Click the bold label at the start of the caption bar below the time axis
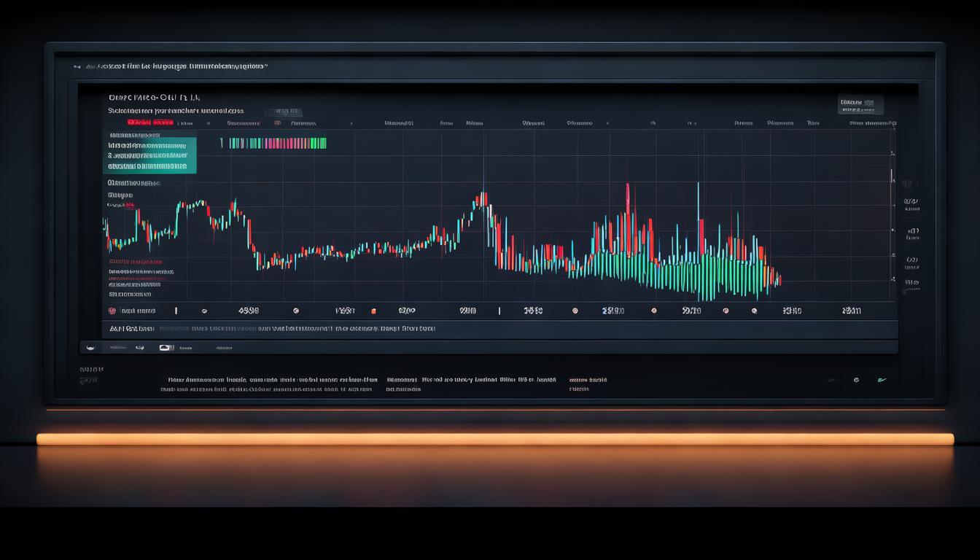This screenshot has width=980, height=560. click(x=131, y=329)
